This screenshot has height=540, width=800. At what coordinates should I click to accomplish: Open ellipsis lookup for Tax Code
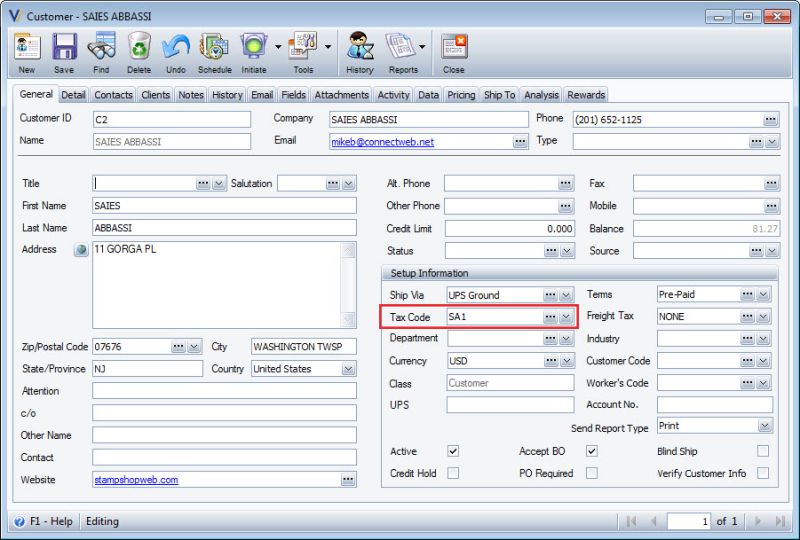pyautogui.click(x=550, y=317)
